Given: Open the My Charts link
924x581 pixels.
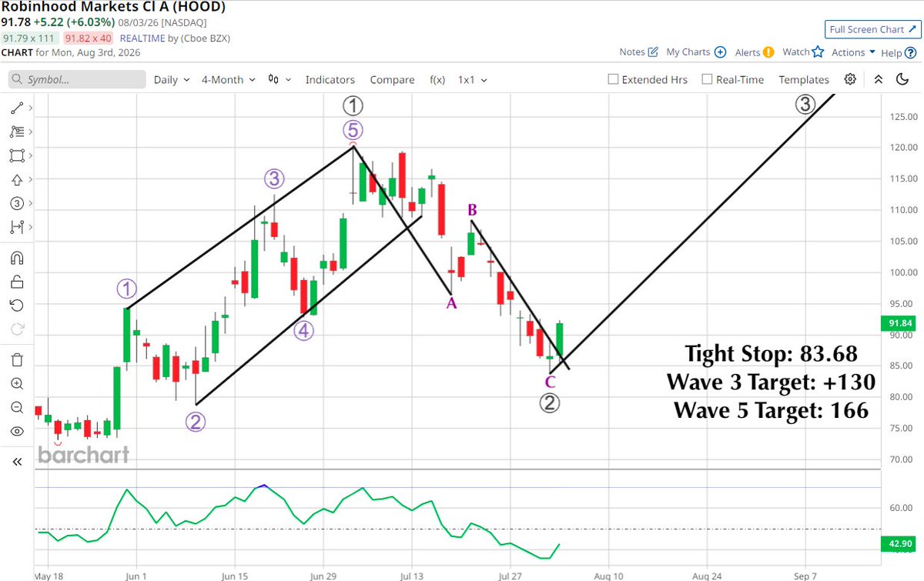Looking at the screenshot, I should (688, 52).
